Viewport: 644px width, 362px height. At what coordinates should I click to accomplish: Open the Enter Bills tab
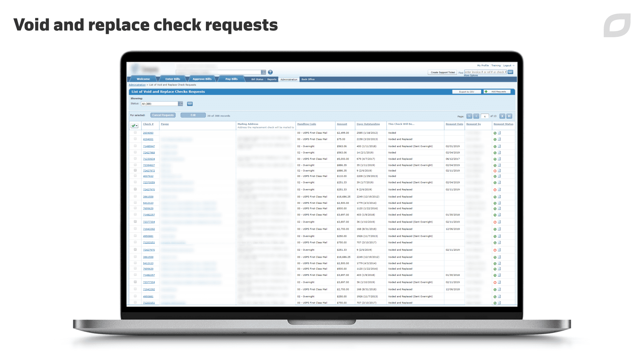tap(172, 79)
